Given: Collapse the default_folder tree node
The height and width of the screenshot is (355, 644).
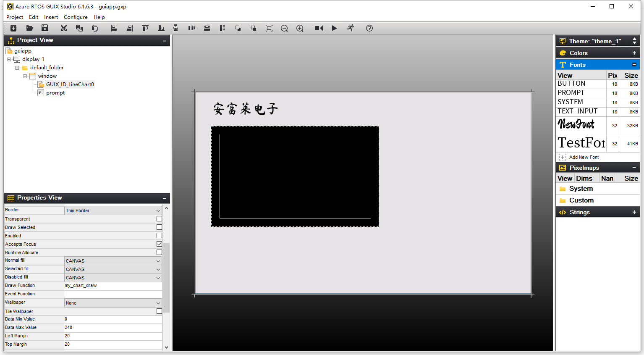Looking at the screenshot, I should point(17,68).
